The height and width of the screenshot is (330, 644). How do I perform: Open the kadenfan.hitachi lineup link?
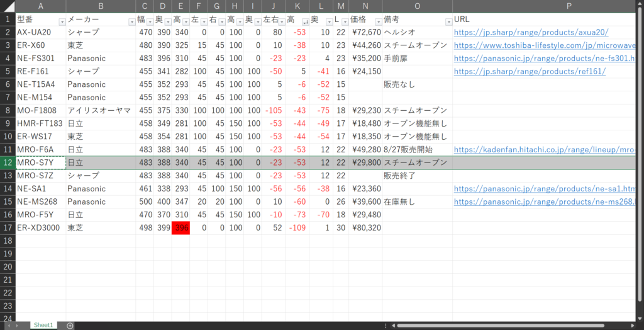[545, 151]
